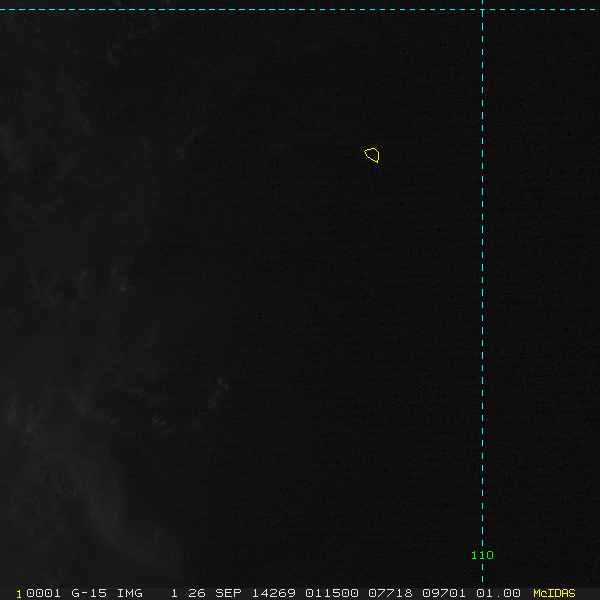
Task: Click the yellow McIDAS label
Action: [x=554, y=593]
